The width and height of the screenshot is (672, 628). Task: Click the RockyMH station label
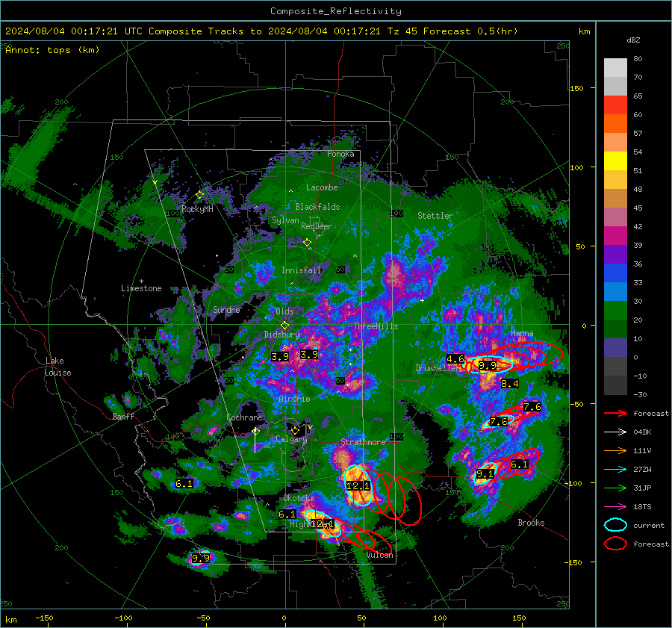pos(197,209)
